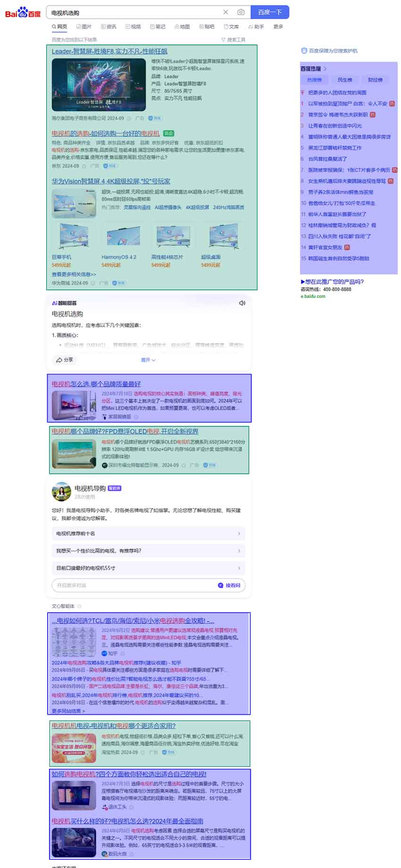Screen dimensions: 401x868
Task: Click the 退休工头 author icon
Action: coord(105,807)
